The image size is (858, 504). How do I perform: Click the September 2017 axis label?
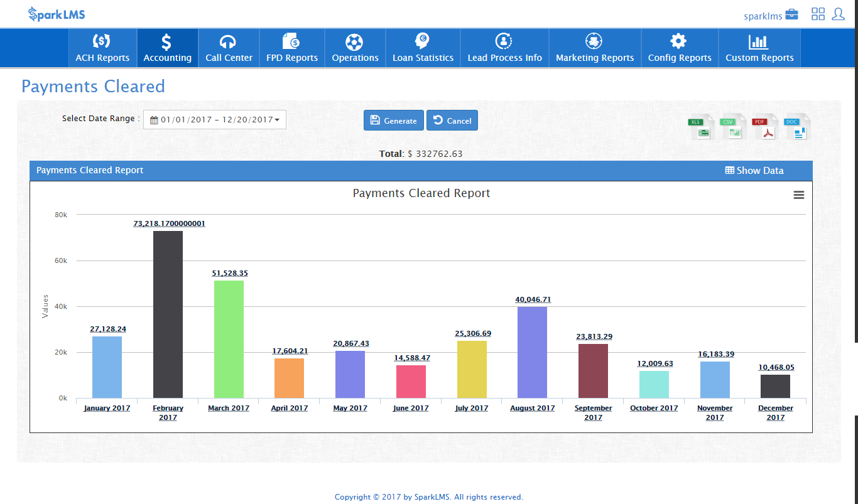click(593, 413)
